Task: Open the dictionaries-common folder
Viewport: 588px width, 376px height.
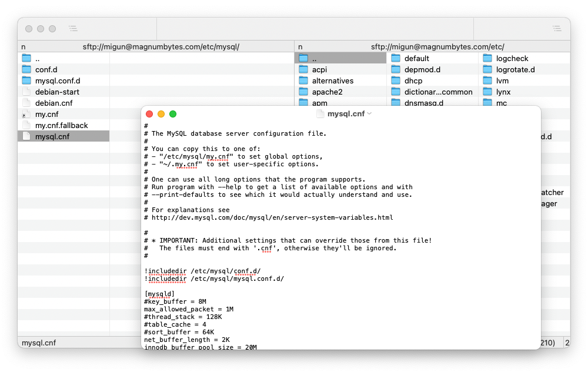Action: (x=433, y=92)
